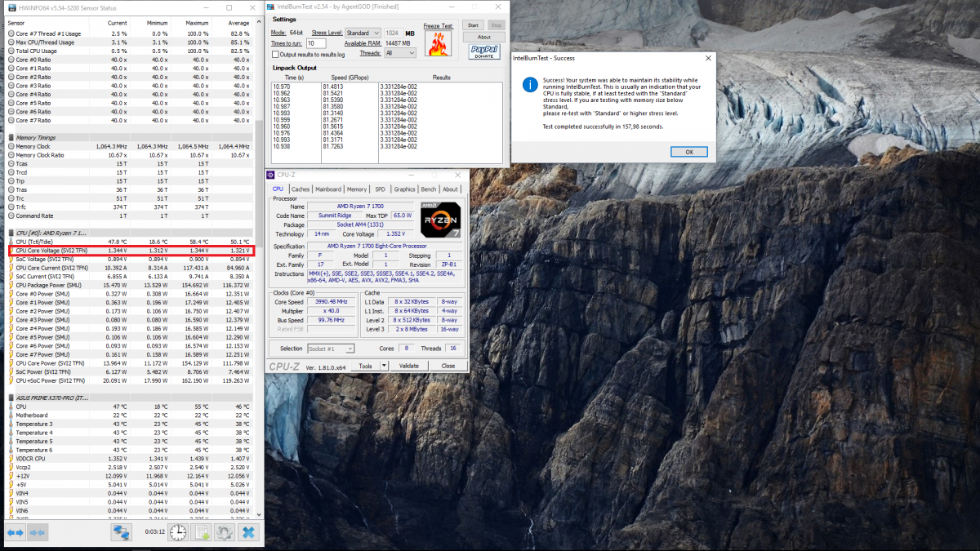
Task: Enable Output results to results.log checkbox
Action: (x=275, y=54)
